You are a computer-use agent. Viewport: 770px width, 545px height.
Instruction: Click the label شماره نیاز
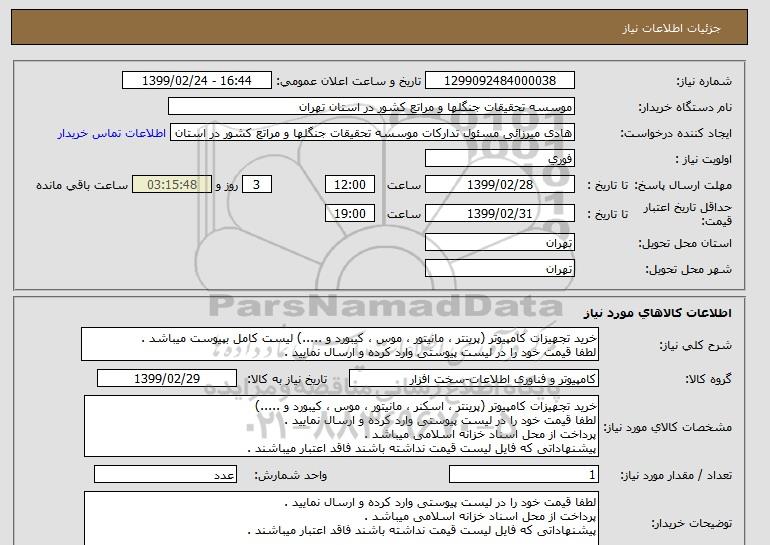tap(704, 82)
